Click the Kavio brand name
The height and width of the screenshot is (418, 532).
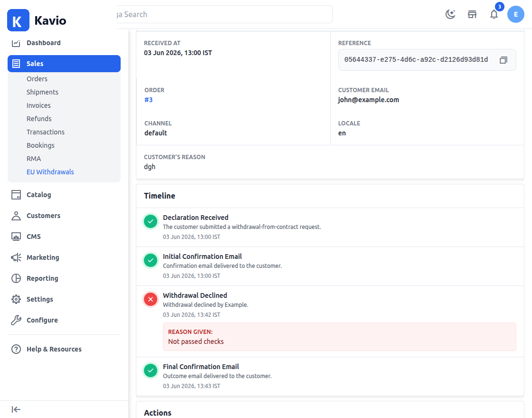[x=50, y=20]
